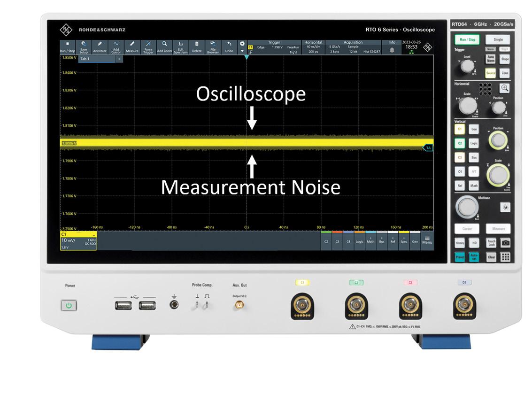Enable Ref in the bottom signal bar
Image resolution: width=532 pixels, height=402 pixels.
coord(393,241)
